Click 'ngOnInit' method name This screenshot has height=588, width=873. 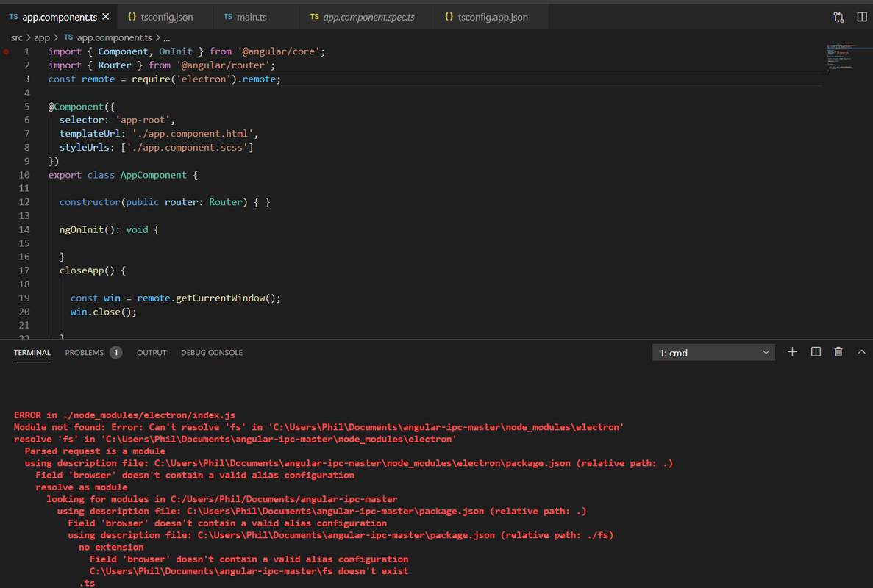[x=82, y=229]
